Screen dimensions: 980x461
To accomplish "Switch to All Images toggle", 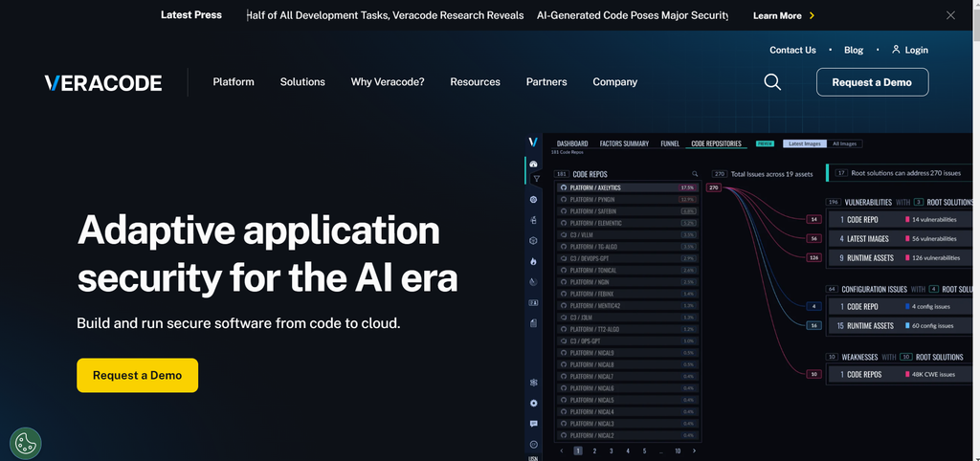I will point(844,143).
